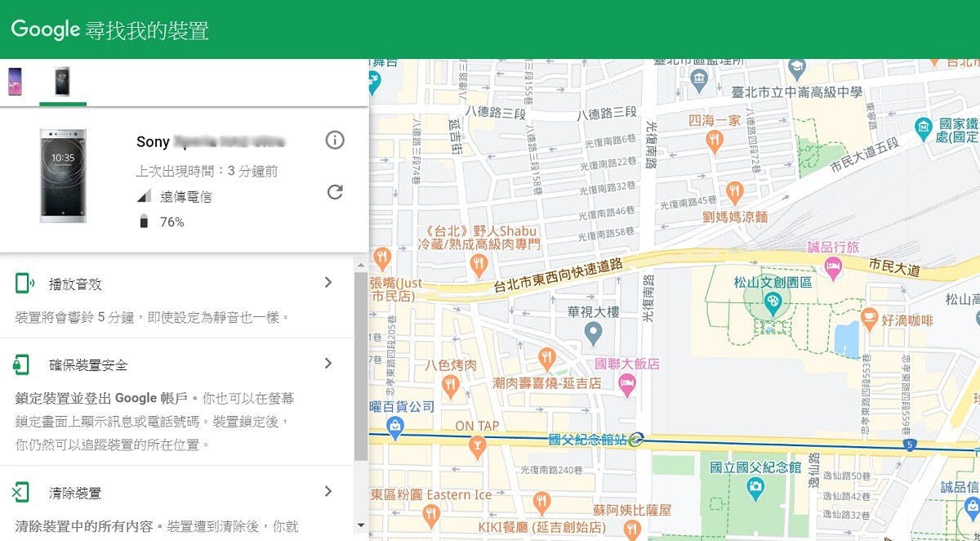Refresh the Sony device location
This screenshot has height=541, width=980.
(335, 192)
